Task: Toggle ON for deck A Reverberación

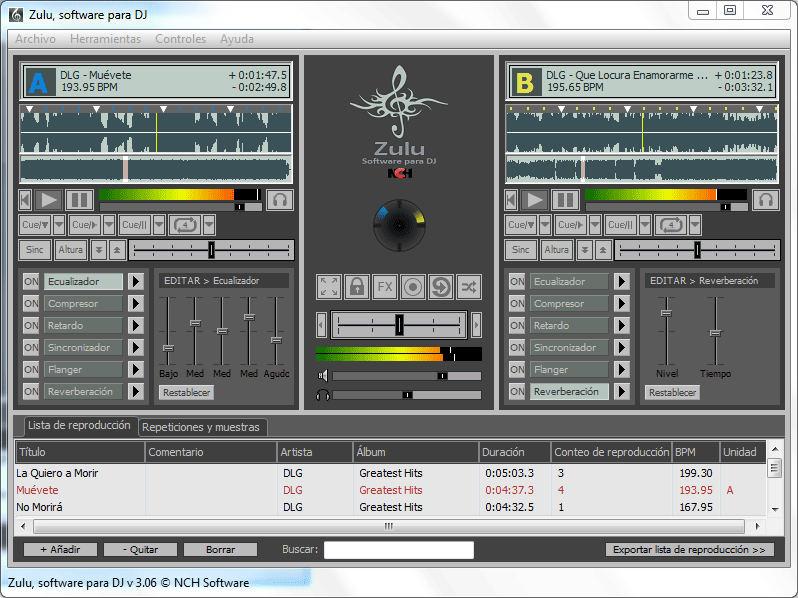Action: point(31,391)
